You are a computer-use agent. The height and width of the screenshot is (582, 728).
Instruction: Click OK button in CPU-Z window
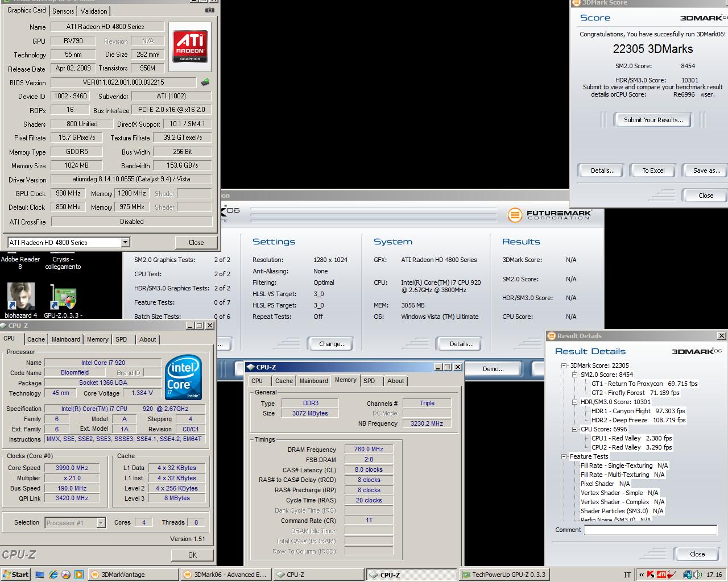pos(192,555)
